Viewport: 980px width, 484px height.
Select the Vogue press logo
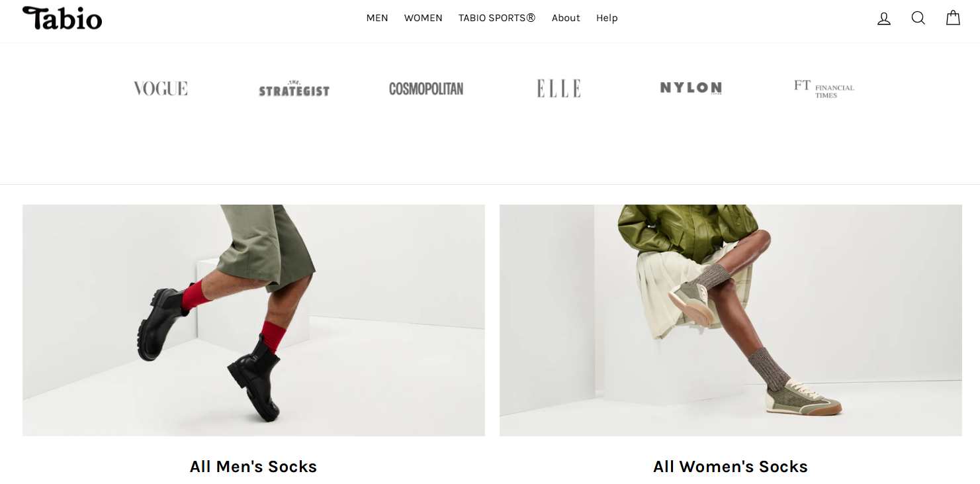click(161, 89)
